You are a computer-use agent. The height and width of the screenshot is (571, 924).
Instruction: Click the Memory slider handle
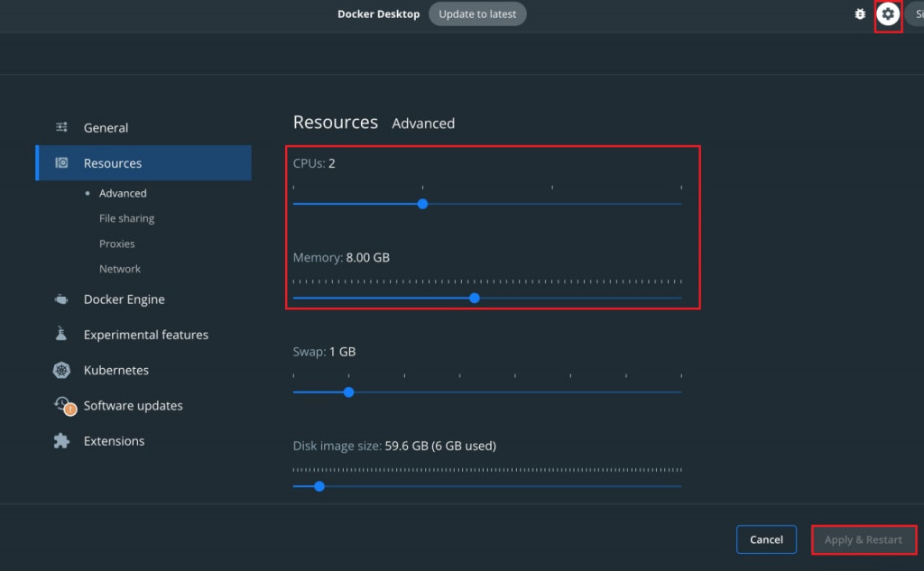[475, 299]
